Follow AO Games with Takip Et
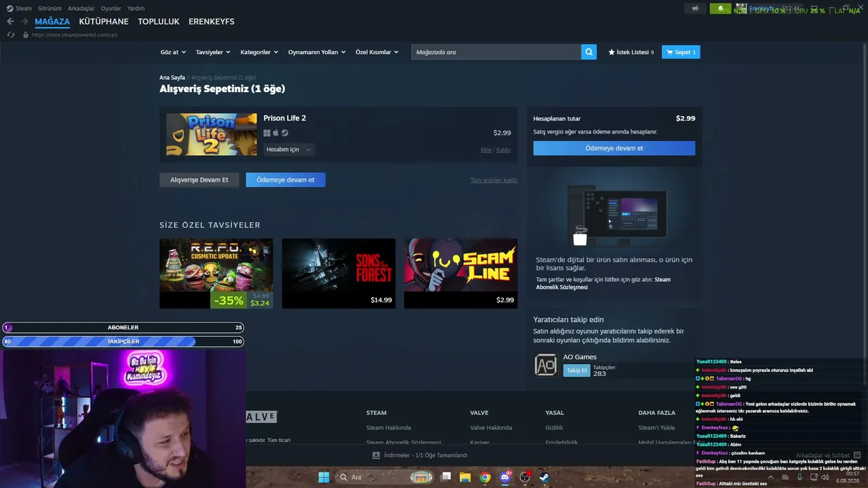868x488 pixels. tap(576, 371)
